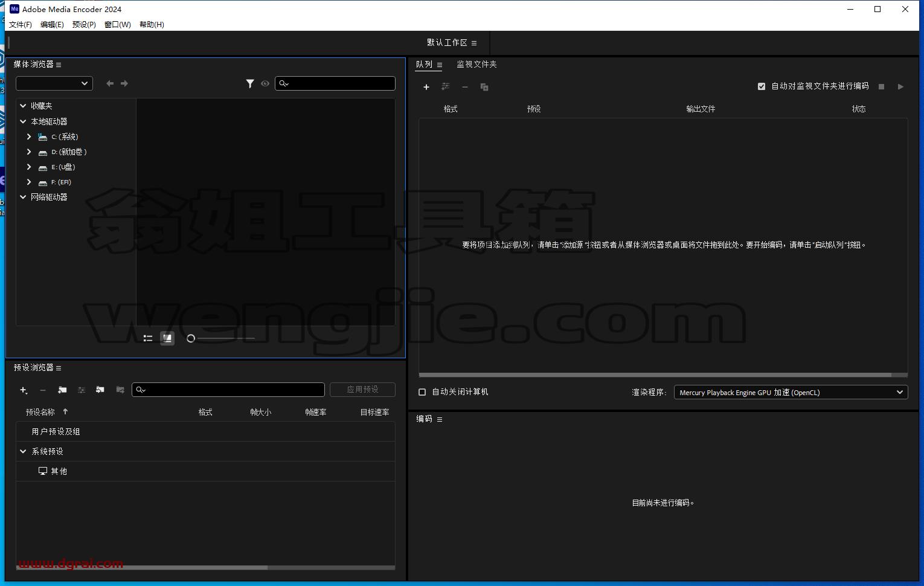Screen dimensions: 924x586
Task: Click the import presets icon
Action: coord(100,390)
